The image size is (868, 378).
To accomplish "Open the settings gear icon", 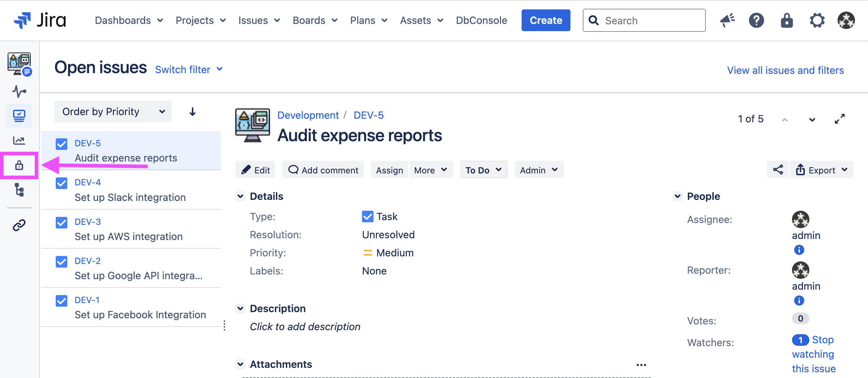I will [x=817, y=20].
